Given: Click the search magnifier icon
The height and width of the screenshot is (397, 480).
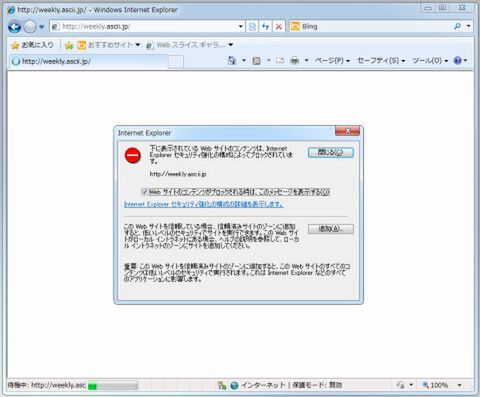Looking at the screenshot, I should pyautogui.click(x=457, y=26).
